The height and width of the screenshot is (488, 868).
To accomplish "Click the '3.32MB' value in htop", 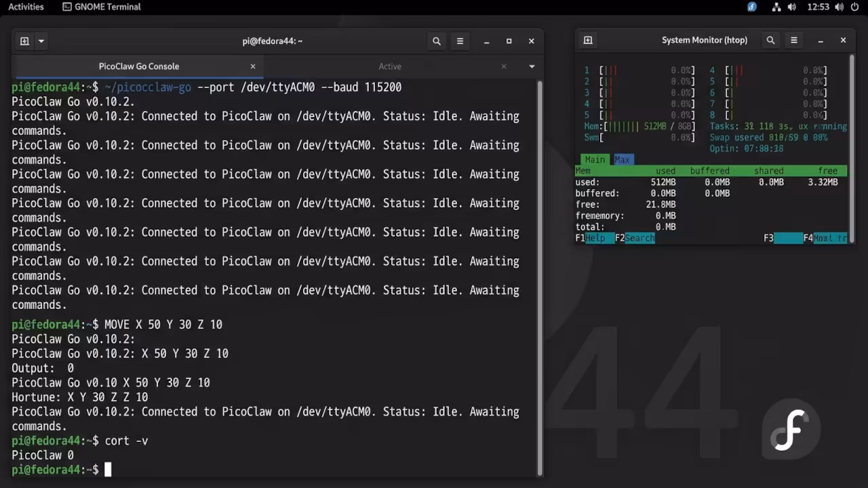I will pos(823,182).
